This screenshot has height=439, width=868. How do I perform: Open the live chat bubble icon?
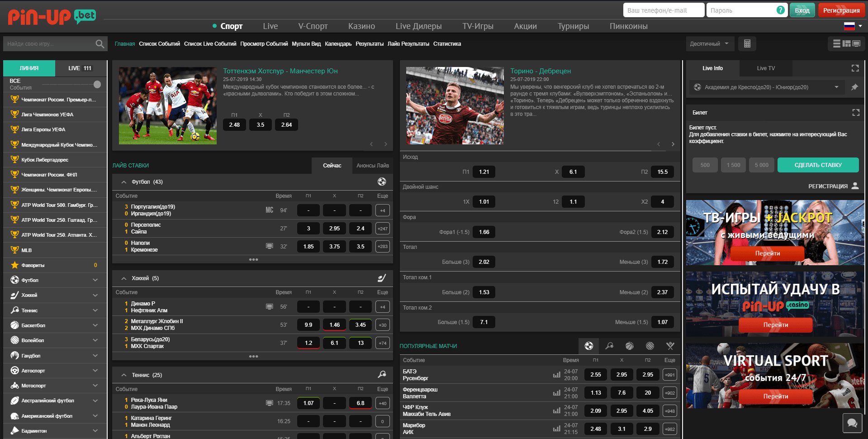click(x=852, y=423)
